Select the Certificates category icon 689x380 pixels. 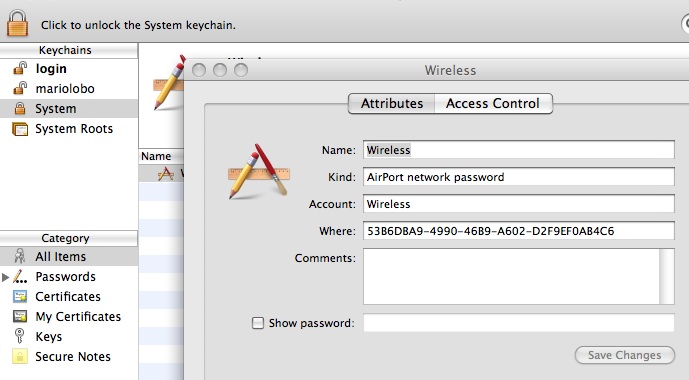pyautogui.click(x=20, y=297)
